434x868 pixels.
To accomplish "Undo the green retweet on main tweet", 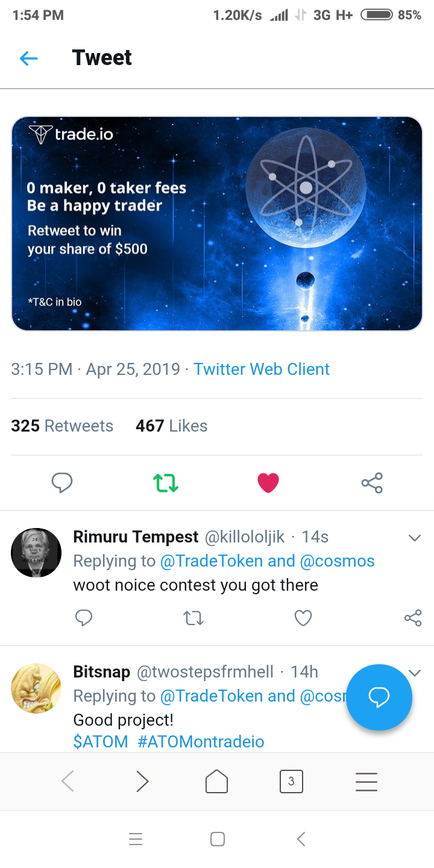I will pos(165,483).
